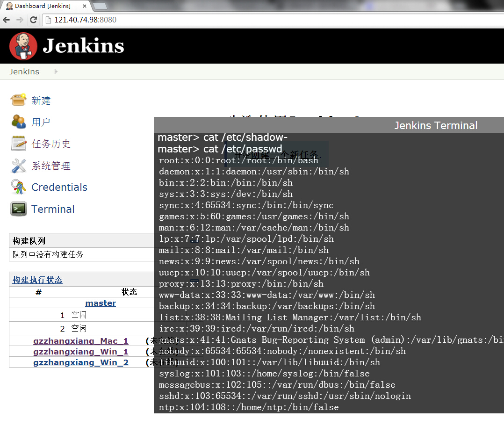Click the nobody:x:65534 output line

282,351
